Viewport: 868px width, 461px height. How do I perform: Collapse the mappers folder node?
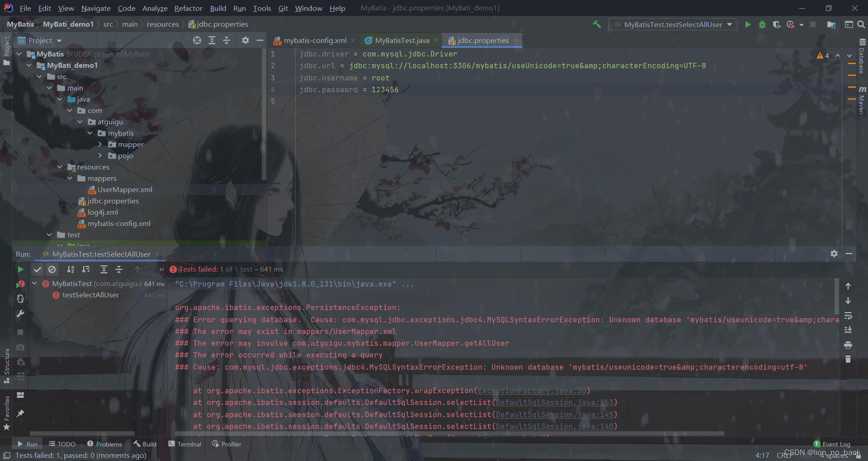[70, 178]
